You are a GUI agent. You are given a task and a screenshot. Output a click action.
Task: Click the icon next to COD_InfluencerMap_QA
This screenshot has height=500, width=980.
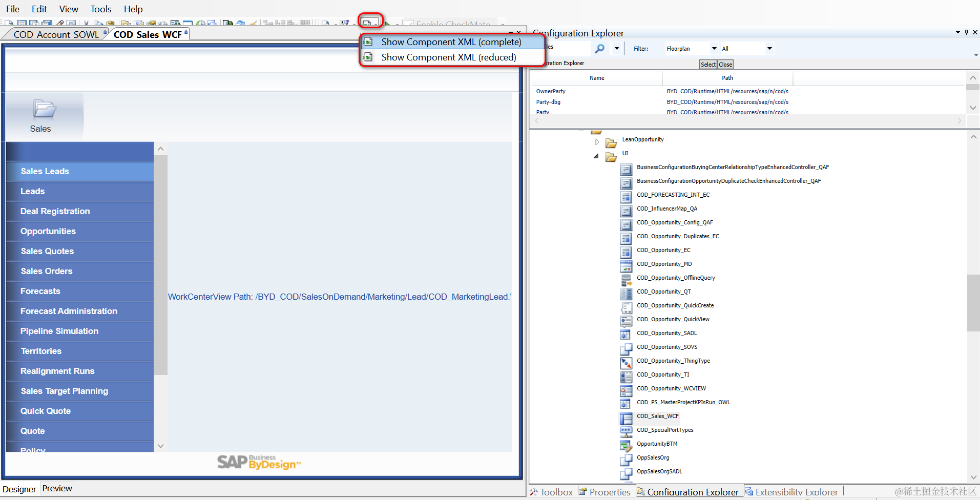(626, 211)
